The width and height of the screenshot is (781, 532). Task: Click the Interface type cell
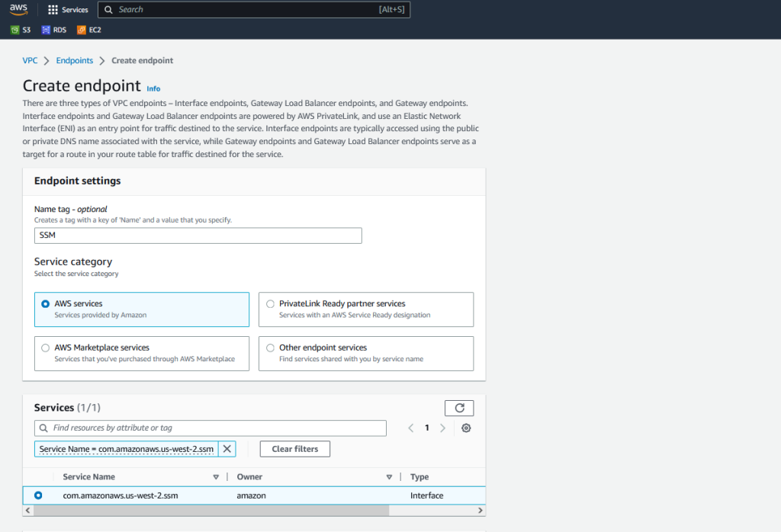pyautogui.click(x=427, y=495)
